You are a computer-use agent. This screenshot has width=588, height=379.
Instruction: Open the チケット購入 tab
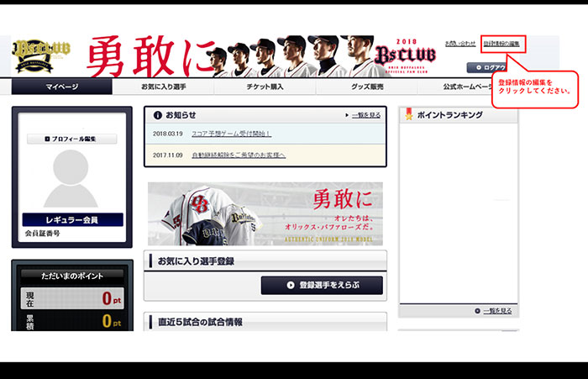pyautogui.click(x=264, y=87)
